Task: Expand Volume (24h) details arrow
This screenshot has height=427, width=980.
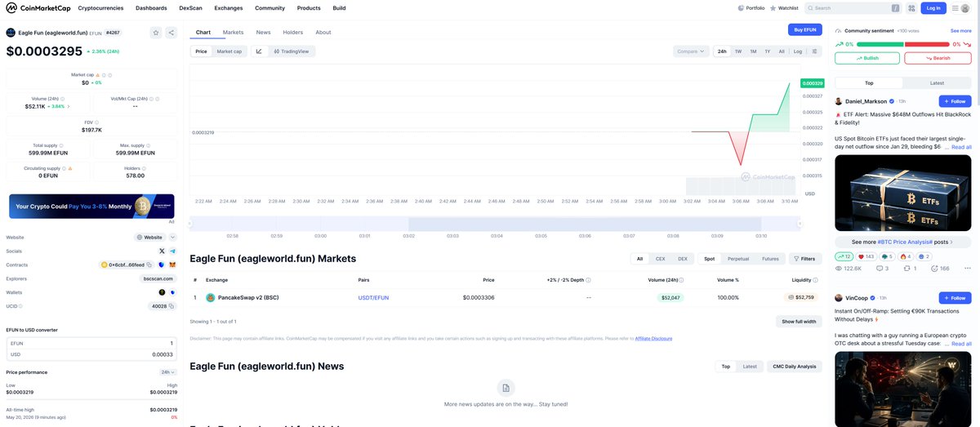Action: click(x=69, y=106)
